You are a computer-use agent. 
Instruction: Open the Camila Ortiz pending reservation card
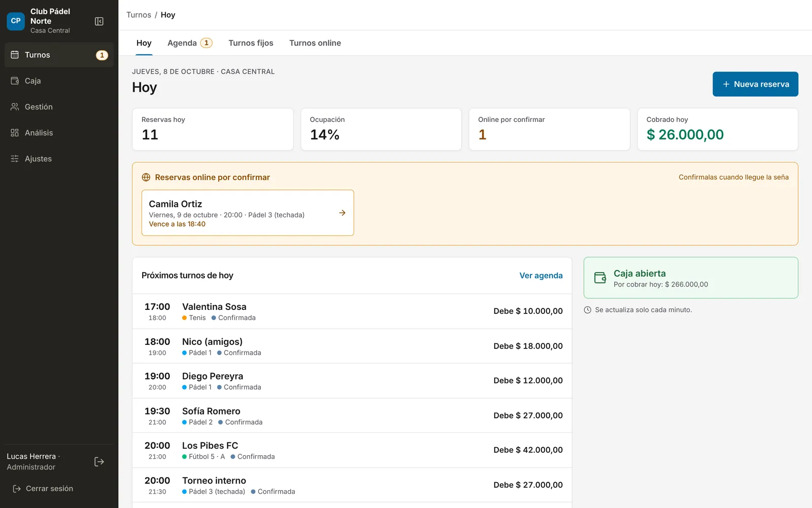248,213
